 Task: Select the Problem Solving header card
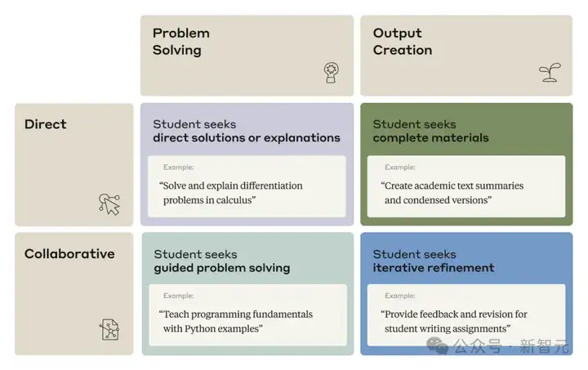click(247, 56)
